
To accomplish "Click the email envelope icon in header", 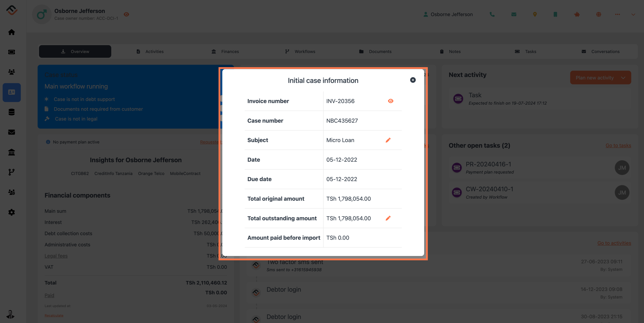I will 514,14.
